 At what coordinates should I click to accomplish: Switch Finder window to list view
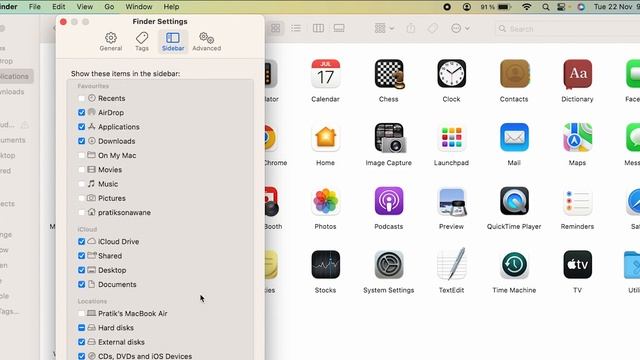296,28
